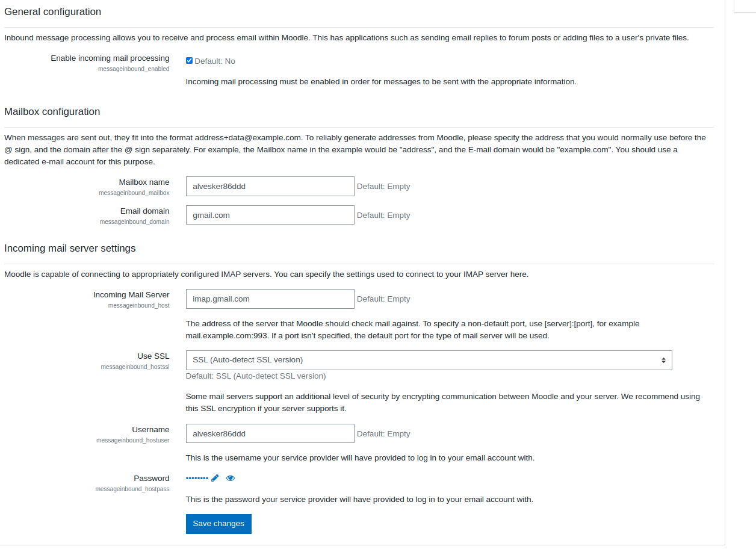
Task: Click the Enable incoming mail processing label
Action: point(110,58)
